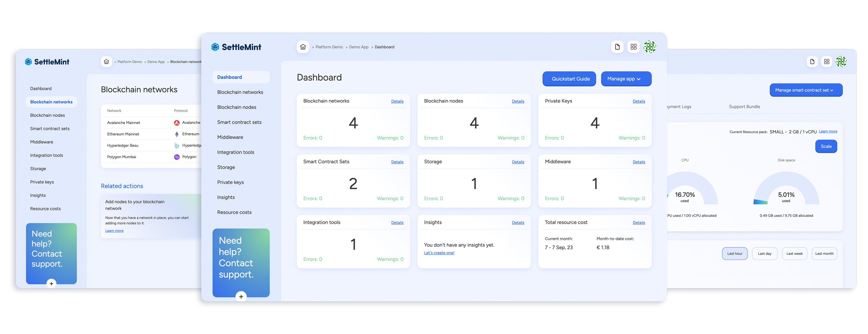The image size is (868, 334).
Task: Switch to the Support Bundle tab
Action: (x=744, y=107)
